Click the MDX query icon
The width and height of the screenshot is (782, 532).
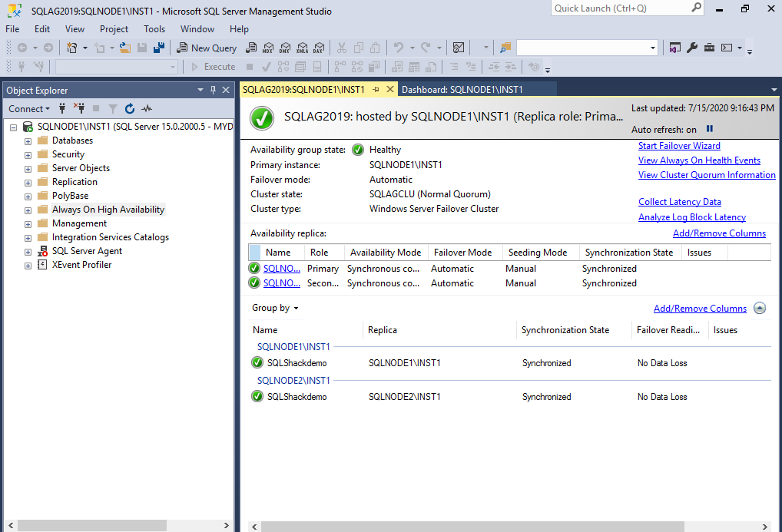(x=269, y=48)
